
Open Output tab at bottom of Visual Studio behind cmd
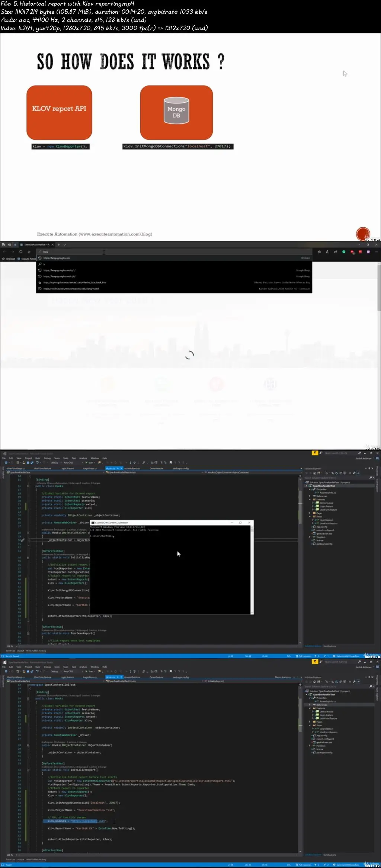20,651
